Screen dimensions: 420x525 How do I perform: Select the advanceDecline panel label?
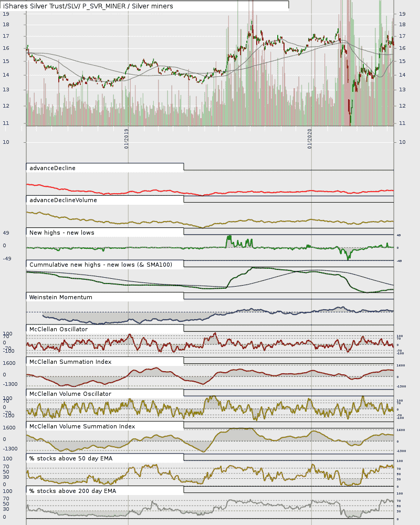pyautogui.click(x=52, y=168)
